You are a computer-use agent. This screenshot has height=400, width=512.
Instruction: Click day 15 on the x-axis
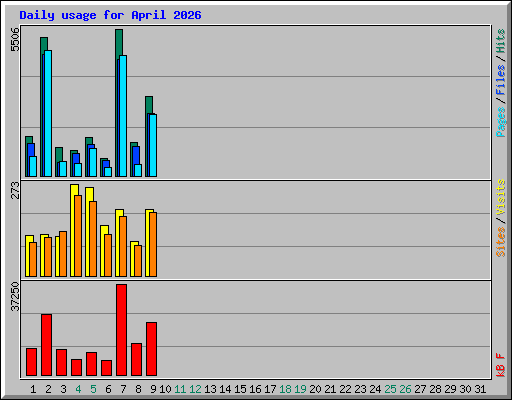240,389
